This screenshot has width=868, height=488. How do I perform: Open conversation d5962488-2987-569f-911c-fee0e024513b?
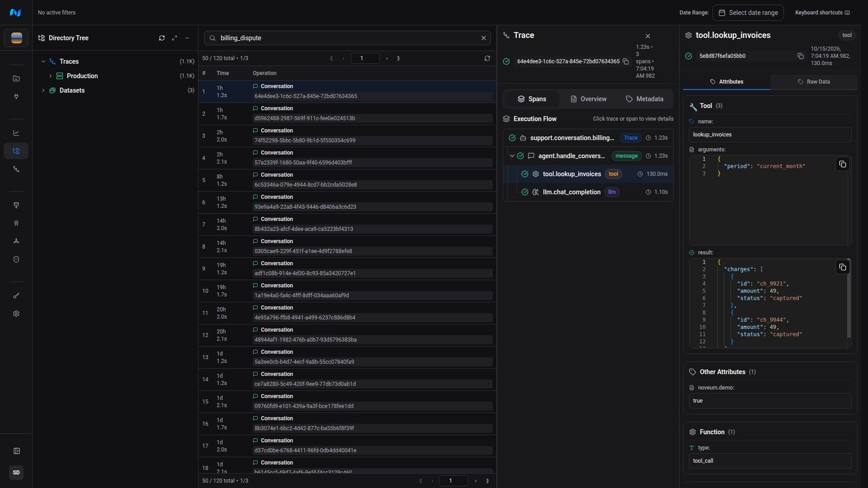click(x=347, y=114)
